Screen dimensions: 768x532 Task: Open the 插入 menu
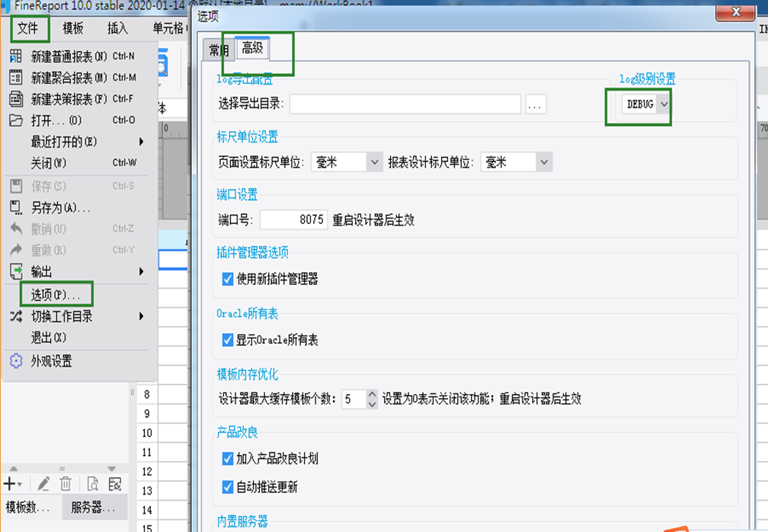pyautogui.click(x=117, y=28)
